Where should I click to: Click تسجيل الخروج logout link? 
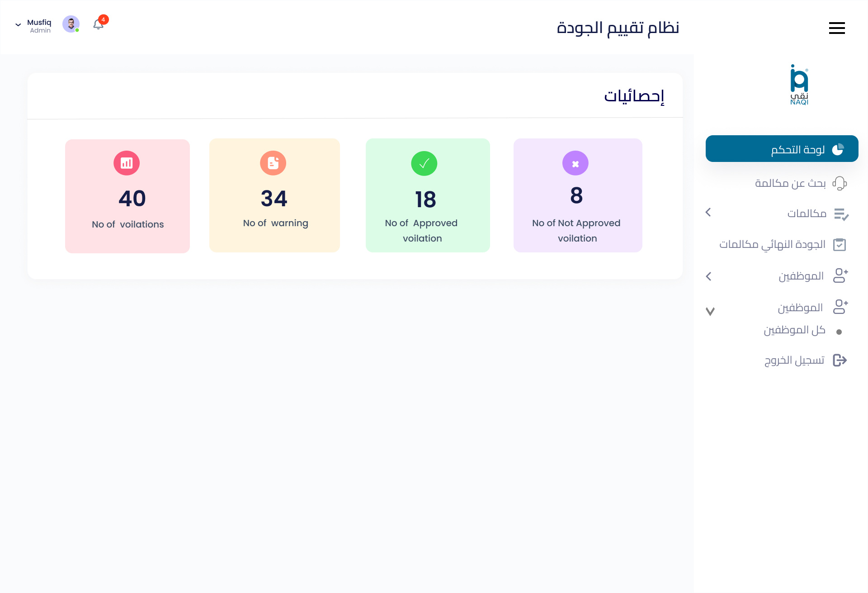794,361
